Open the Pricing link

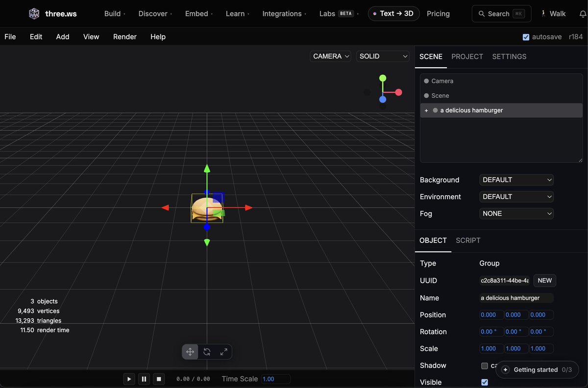[438, 14]
